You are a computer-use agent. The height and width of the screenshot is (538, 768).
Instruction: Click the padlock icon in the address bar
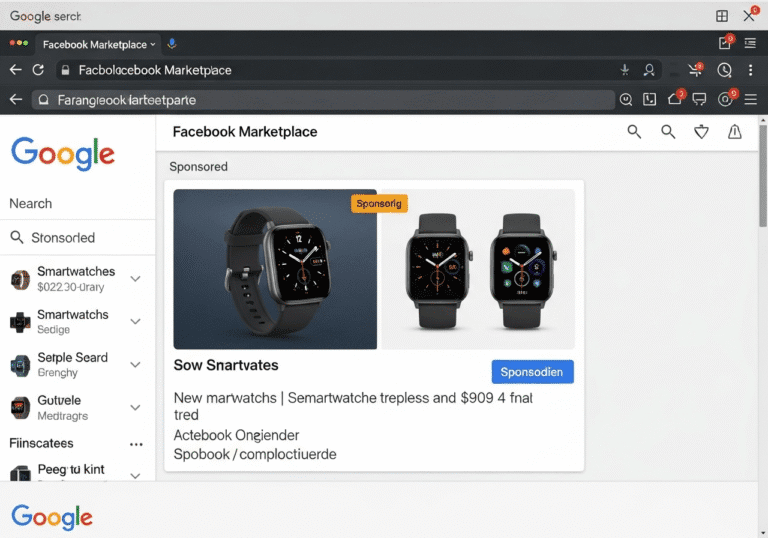coord(65,71)
